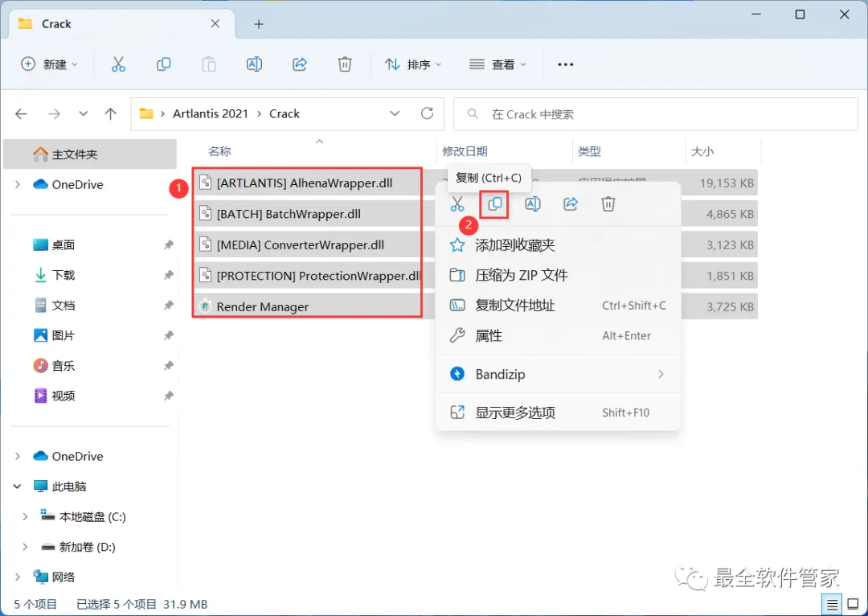Open the toolbar's three-dots more menu

coord(565,64)
